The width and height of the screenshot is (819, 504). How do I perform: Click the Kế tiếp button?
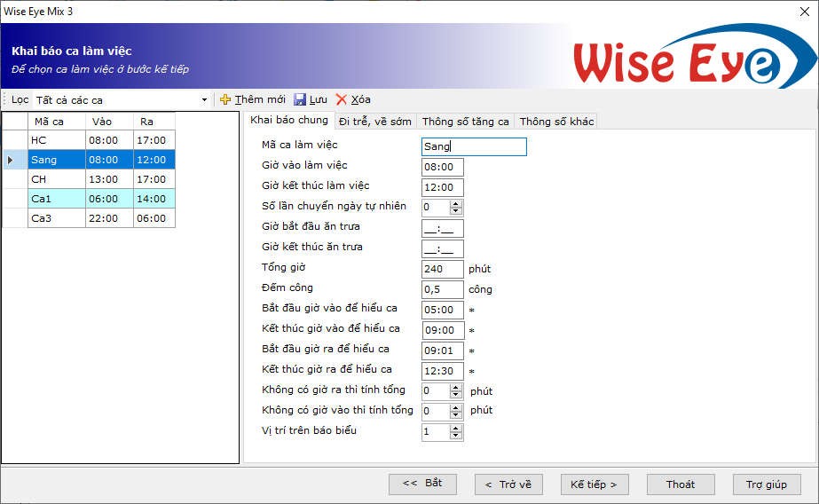point(594,484)
